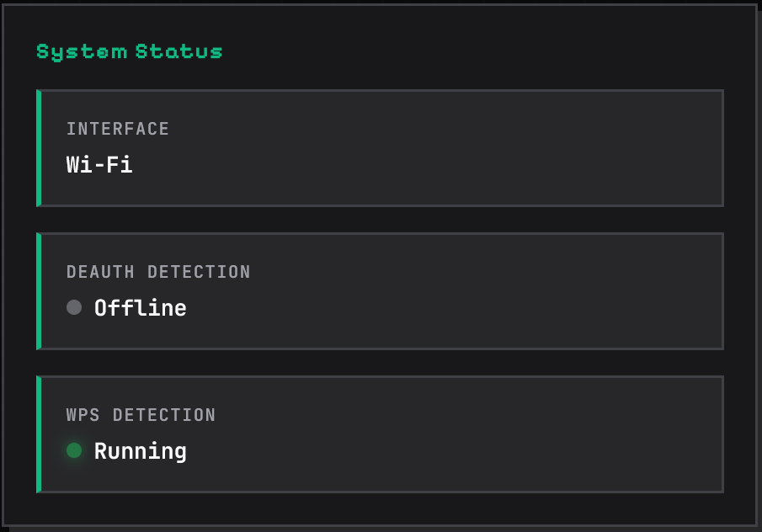Select the System Status heading
The image size is (762, 532).
[130, 52]
